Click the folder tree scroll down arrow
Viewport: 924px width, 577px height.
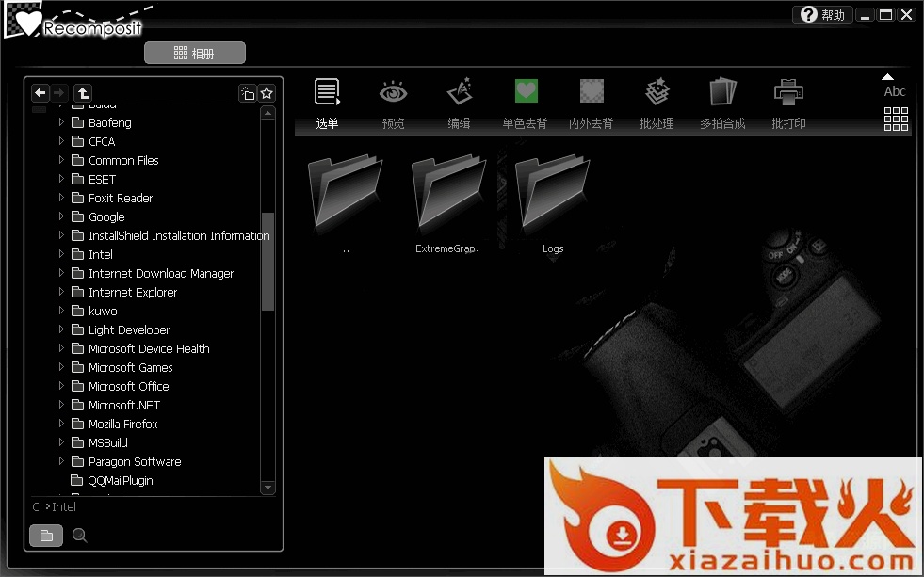(x=267, y=488)
